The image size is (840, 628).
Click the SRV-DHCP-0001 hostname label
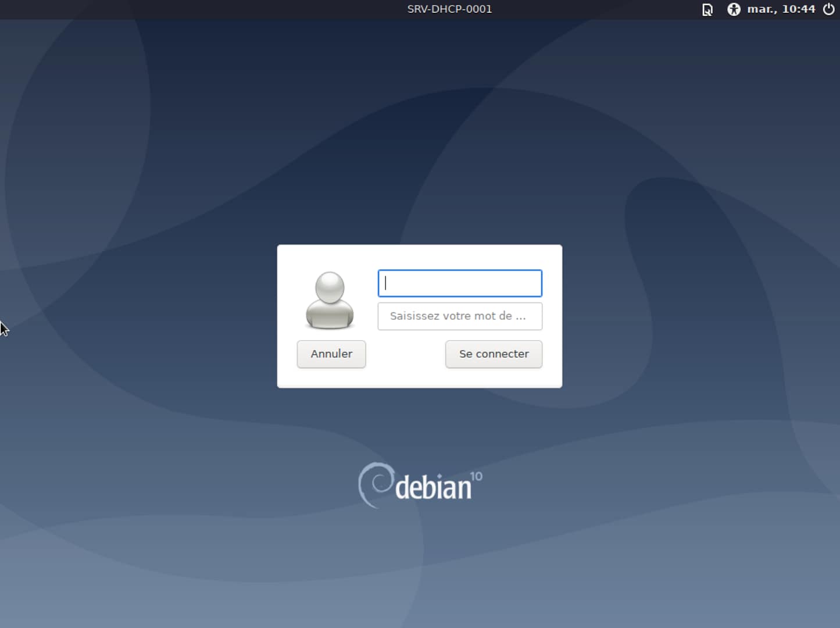[449, 9]
